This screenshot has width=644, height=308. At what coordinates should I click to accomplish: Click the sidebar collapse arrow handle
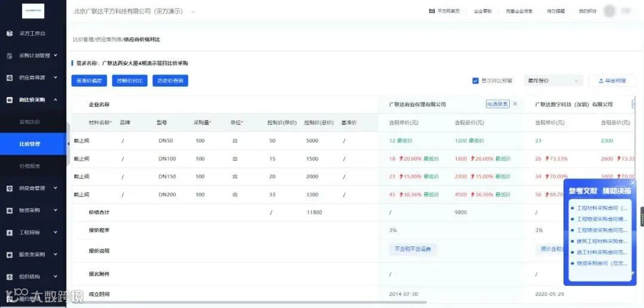click(68, 143)
